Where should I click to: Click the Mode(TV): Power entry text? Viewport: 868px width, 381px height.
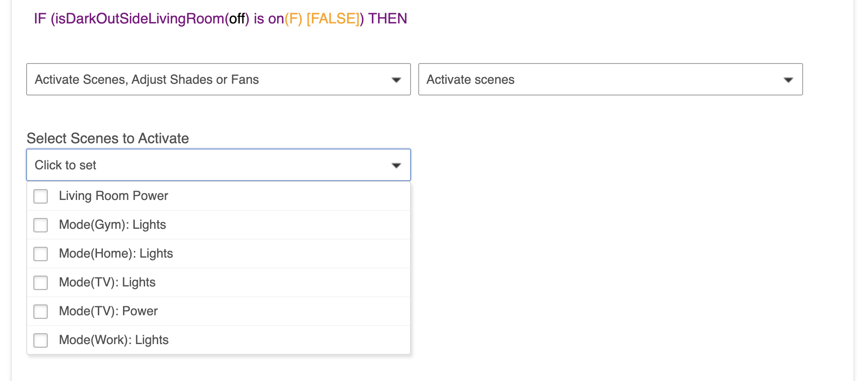point(108,311)
